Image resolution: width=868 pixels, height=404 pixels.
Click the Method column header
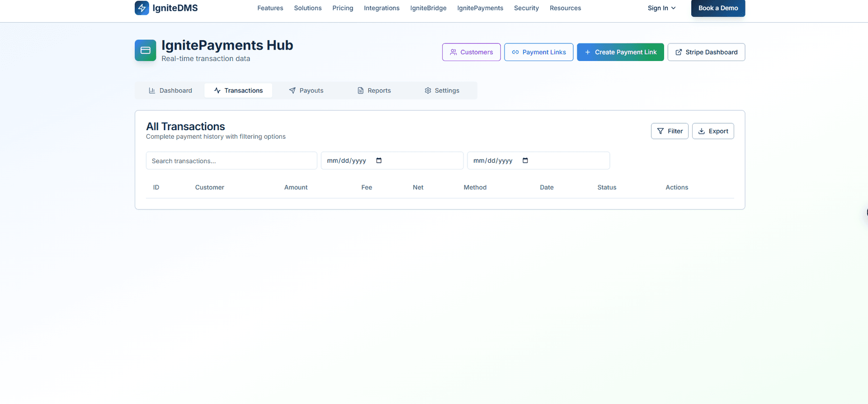[x=475, y=187]
